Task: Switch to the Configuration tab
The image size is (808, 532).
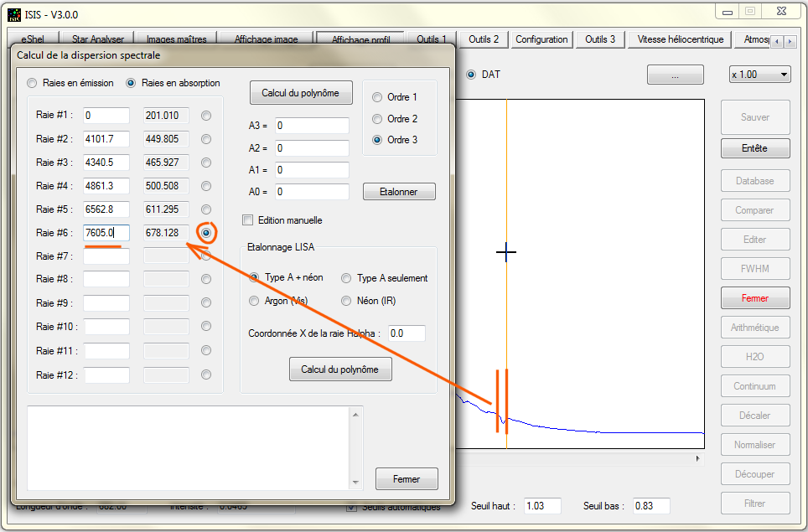Action: click(x=541, y=39)
